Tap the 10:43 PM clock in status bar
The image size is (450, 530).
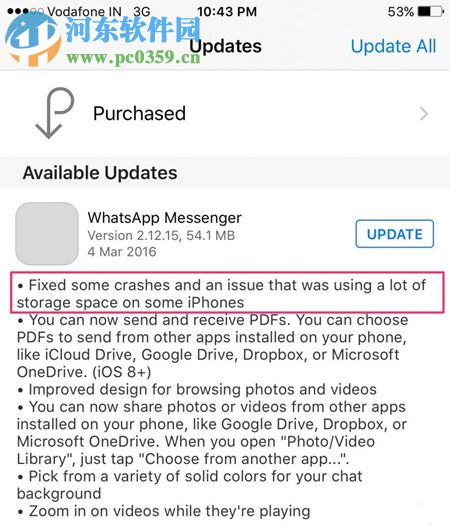(227, 12)
